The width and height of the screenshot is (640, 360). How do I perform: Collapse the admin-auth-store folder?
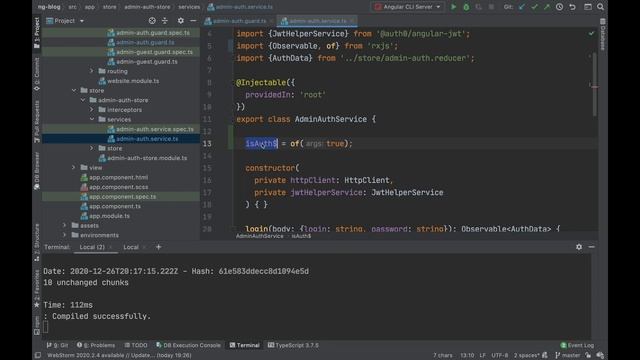83,100
